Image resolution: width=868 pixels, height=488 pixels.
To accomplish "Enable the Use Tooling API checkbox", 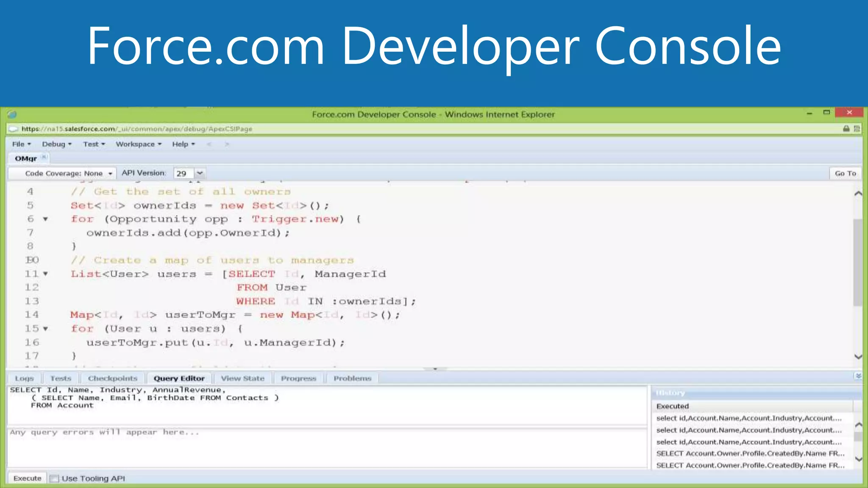I will [x=54, y=479].
